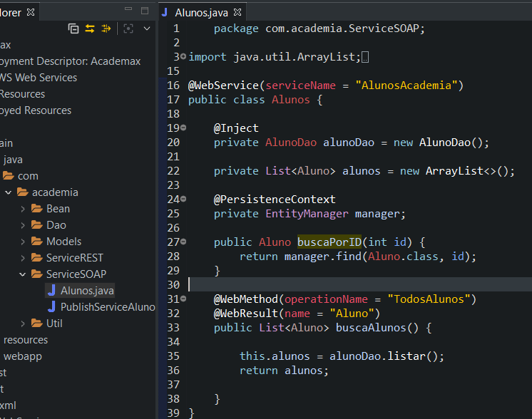
Task: Switch to the Alunos.java editor tab
Action: click(201, 12)
